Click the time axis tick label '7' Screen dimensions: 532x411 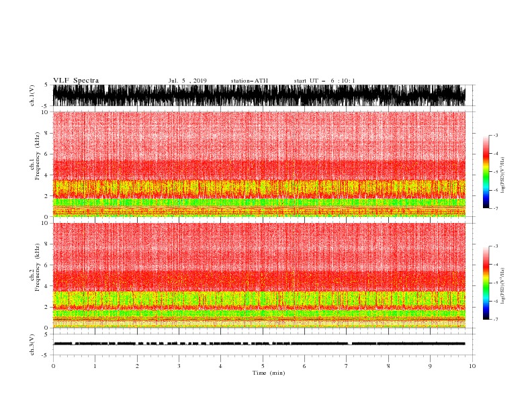(x=347, y=366)
